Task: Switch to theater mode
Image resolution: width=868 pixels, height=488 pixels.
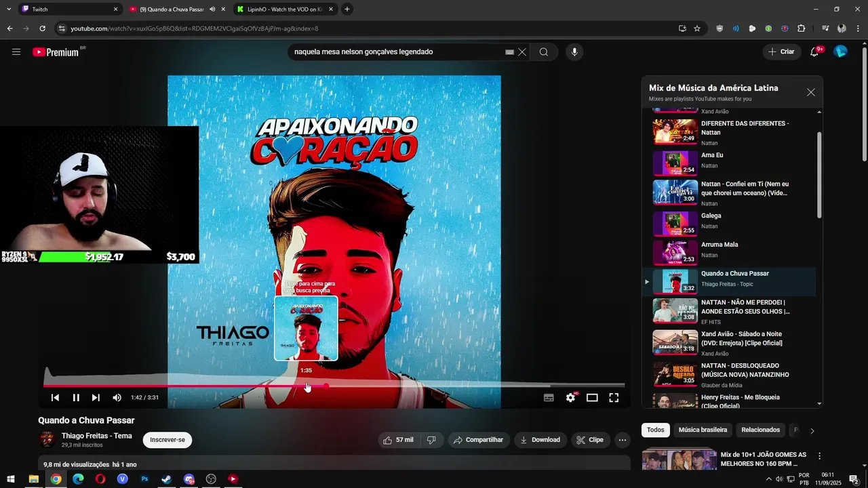Action: pyautogui.click(x=592, y=398)
